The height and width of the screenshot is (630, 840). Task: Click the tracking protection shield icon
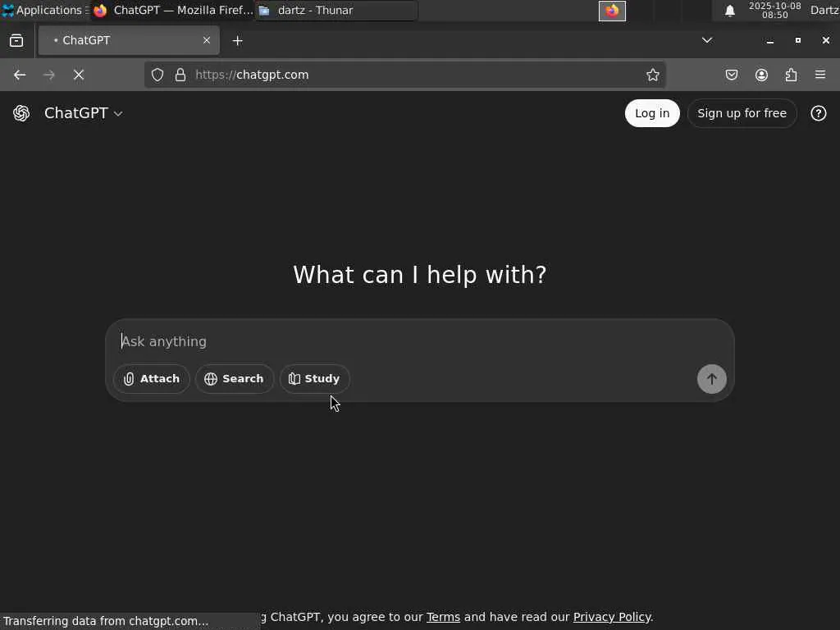[157, 75]
